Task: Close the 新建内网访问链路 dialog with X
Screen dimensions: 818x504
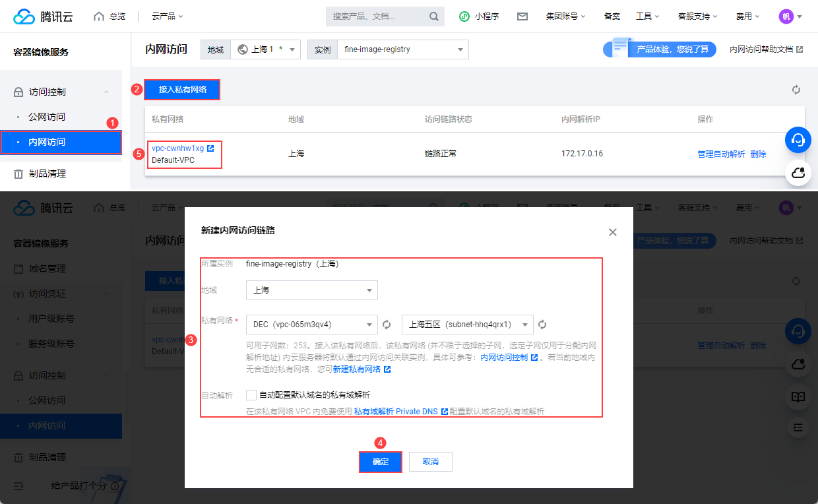Action: click(x=613, y=232)
